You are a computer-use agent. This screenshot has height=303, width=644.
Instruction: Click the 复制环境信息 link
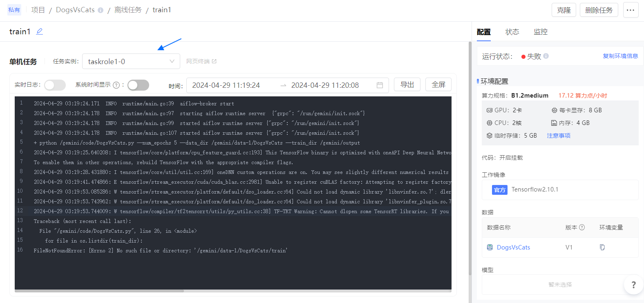(620, 56)
